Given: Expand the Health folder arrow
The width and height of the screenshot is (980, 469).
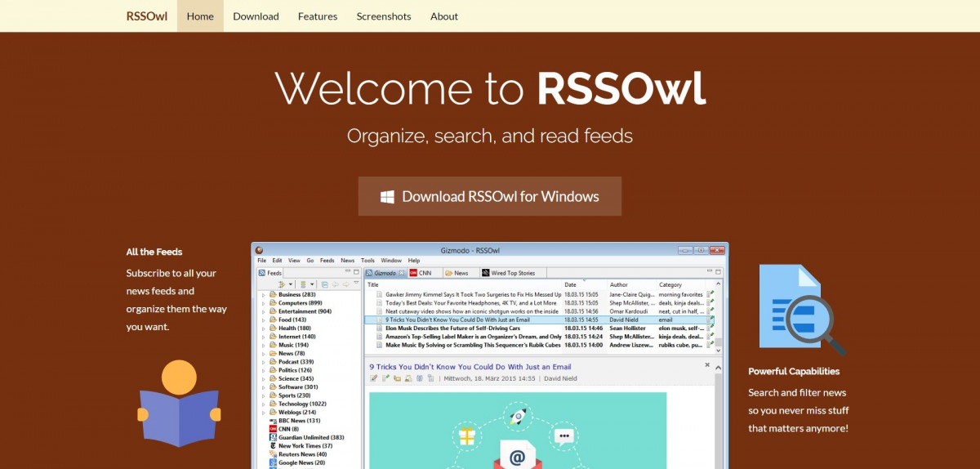Looking at the screenshot, I should pos(263,328).
